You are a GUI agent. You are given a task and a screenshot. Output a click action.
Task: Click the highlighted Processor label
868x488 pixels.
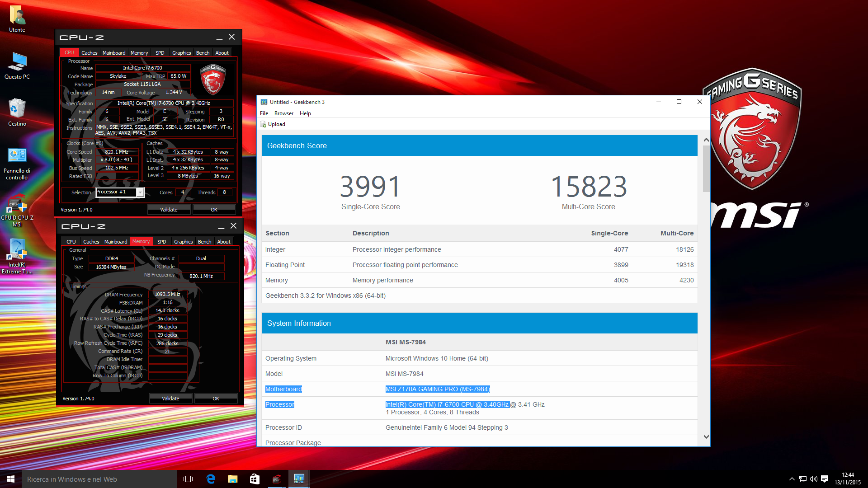[x=280, y=404]
